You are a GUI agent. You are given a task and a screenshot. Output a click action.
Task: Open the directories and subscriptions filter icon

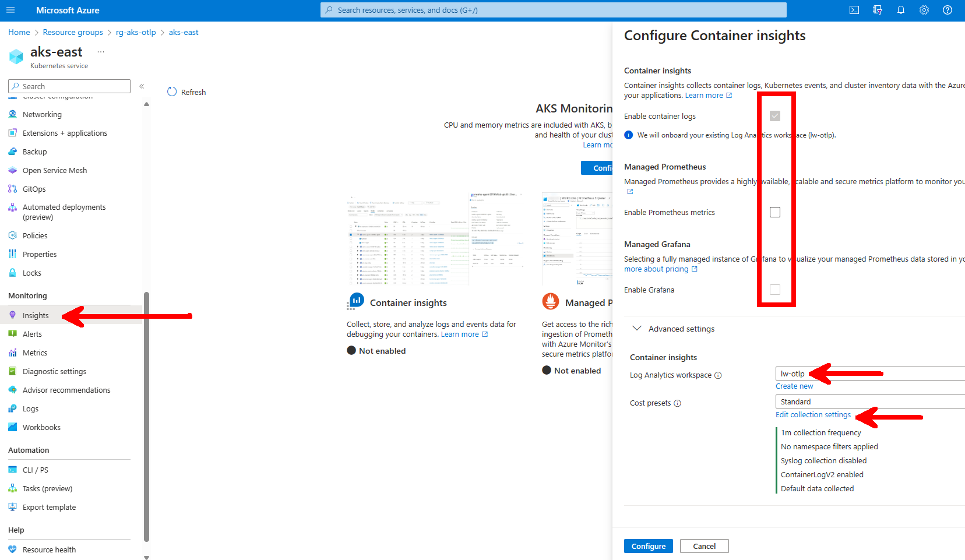(x=878, y=10)
